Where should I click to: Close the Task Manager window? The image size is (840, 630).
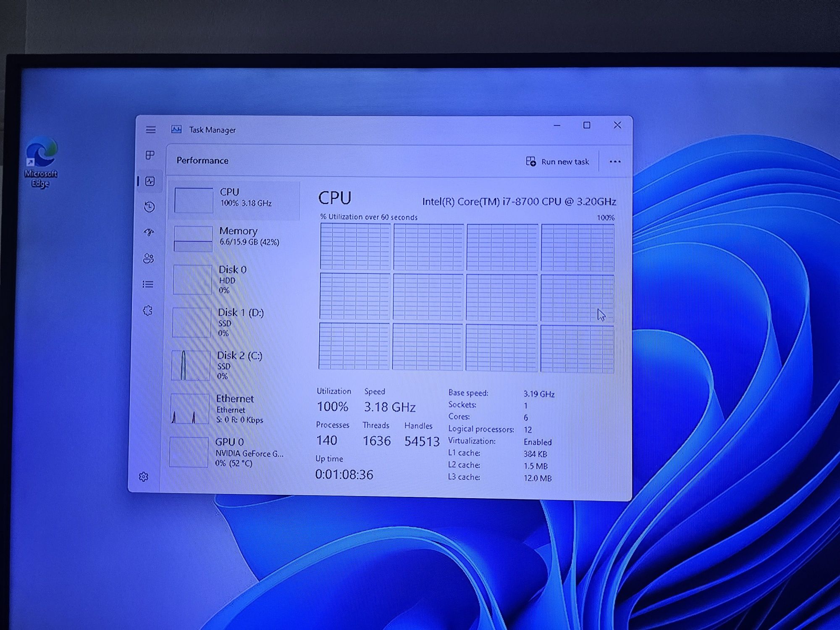(x=617, y=125)
